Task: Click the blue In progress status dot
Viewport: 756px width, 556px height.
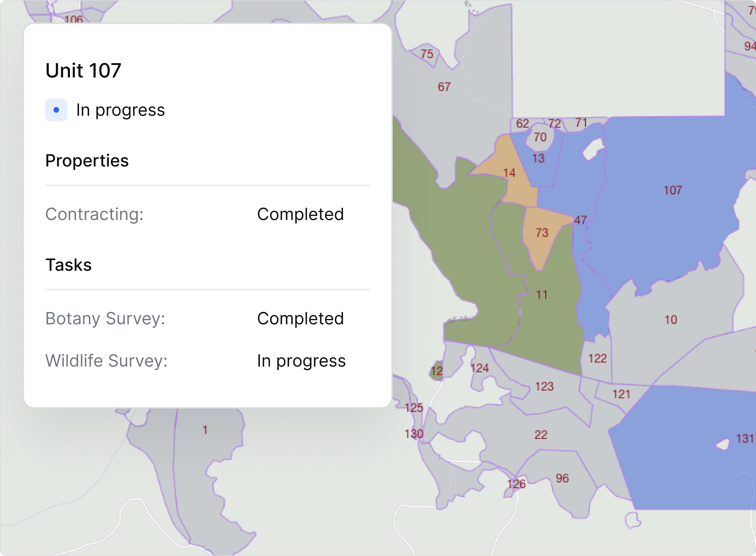Action: [x=56, y=110]
